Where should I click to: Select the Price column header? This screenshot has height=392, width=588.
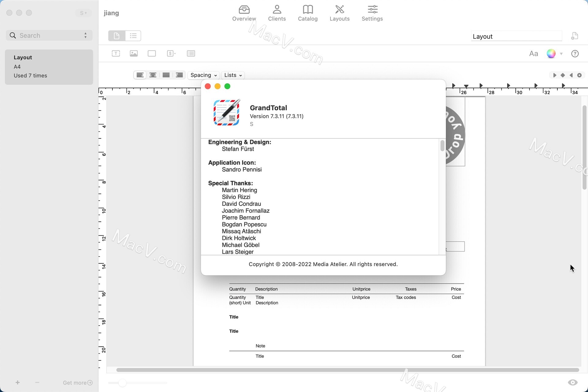coord(456,289)
